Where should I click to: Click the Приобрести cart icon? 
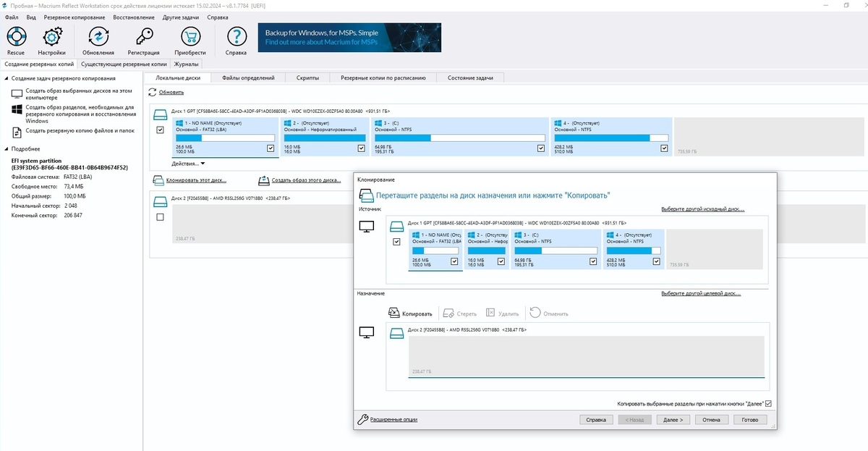click(x=190, y=37)
